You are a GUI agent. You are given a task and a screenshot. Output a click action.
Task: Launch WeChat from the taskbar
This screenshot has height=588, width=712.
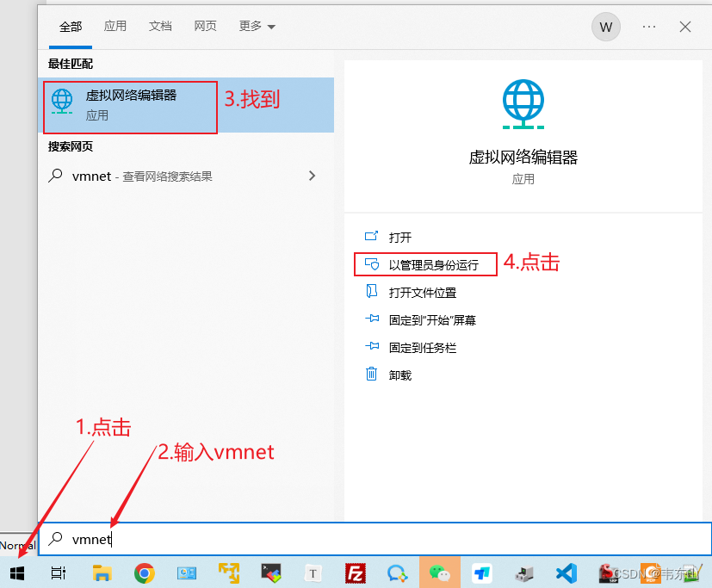tap(439, 573)
